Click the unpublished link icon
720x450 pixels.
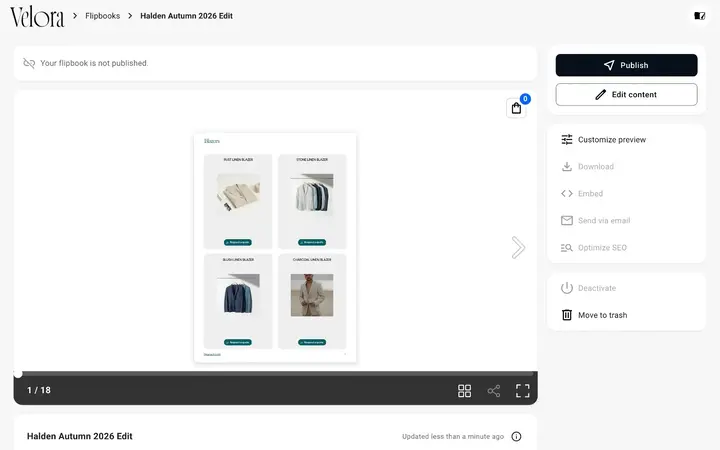point(29,63)
